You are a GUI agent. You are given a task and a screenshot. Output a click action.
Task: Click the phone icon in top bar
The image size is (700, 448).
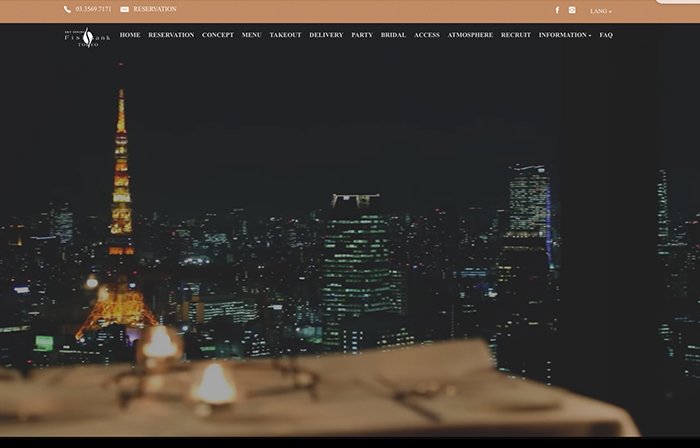tap(67, 9)
